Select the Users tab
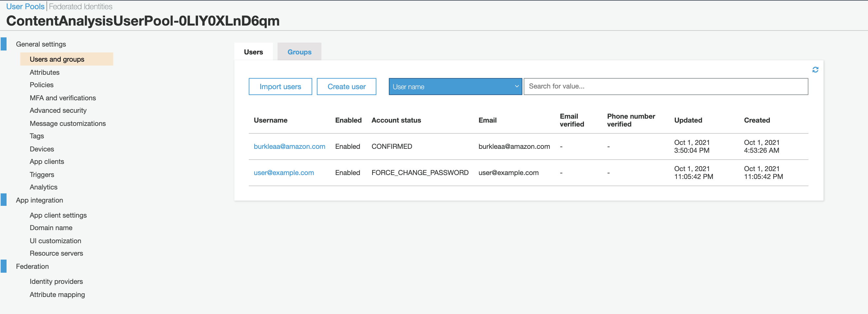Image resolution: width=868 pixels, height=314 pixels. pyautogui.click(x=253, y=52)
